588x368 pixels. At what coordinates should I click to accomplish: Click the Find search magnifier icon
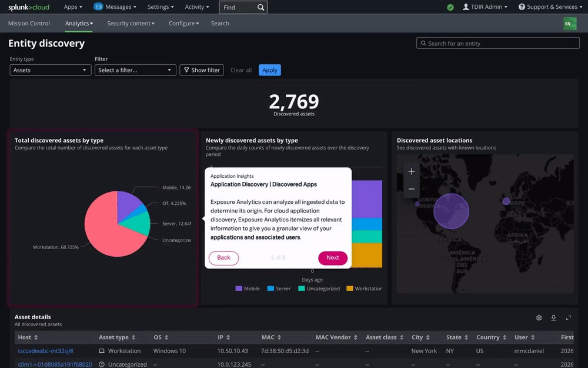260,7
